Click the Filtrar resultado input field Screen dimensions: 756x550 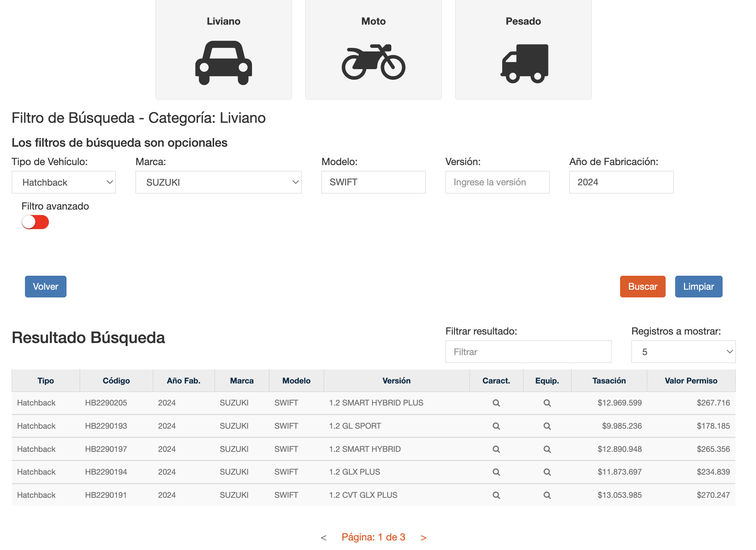click(x=528, y=352)
